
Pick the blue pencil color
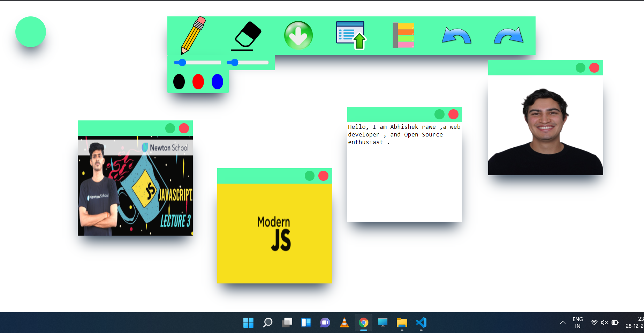217,82
